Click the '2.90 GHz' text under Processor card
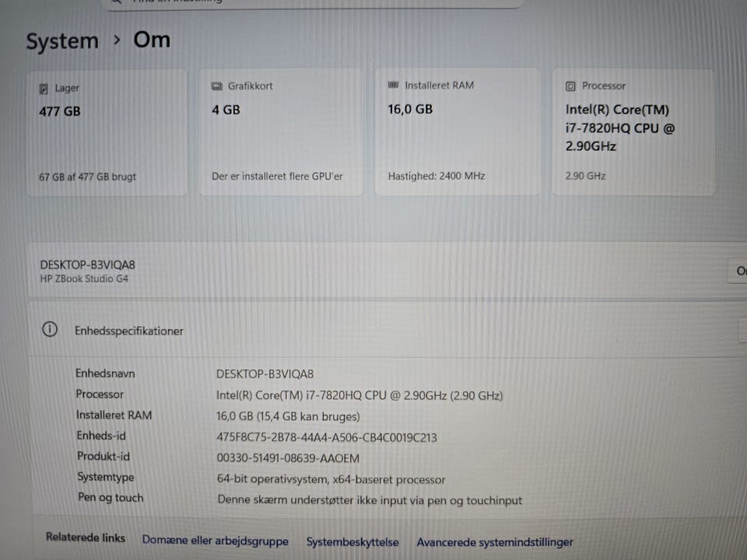Viewport: 747px width, 560px height. [585, 176]
